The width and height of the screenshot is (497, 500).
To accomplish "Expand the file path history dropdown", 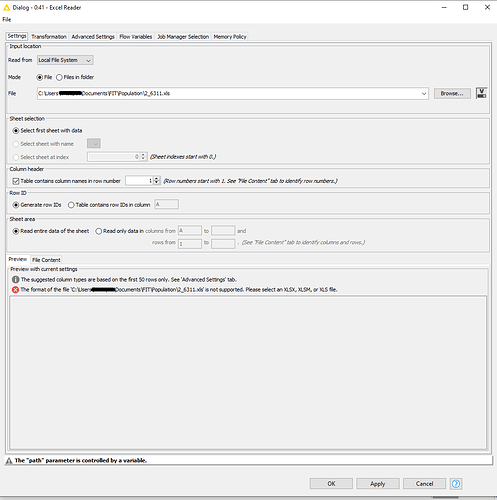I will coord(424,94).
